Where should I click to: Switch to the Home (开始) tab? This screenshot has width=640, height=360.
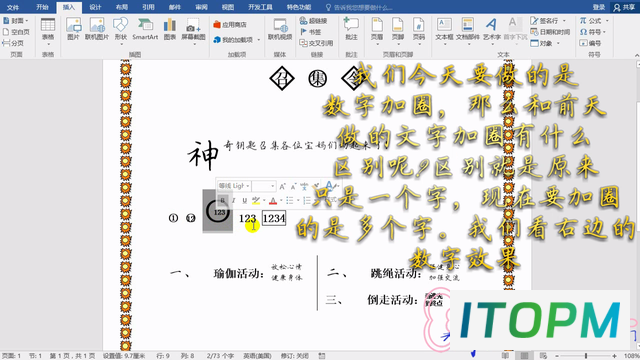[42, 7]
